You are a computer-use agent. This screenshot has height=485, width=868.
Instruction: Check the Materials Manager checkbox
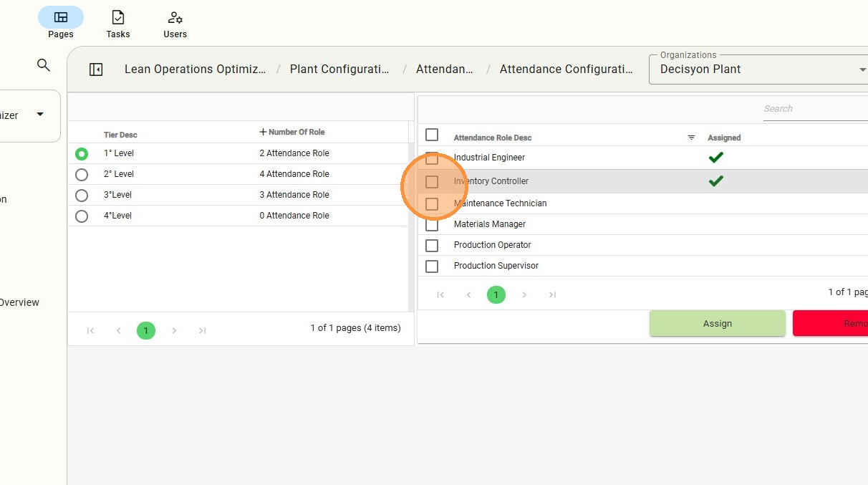432,224
